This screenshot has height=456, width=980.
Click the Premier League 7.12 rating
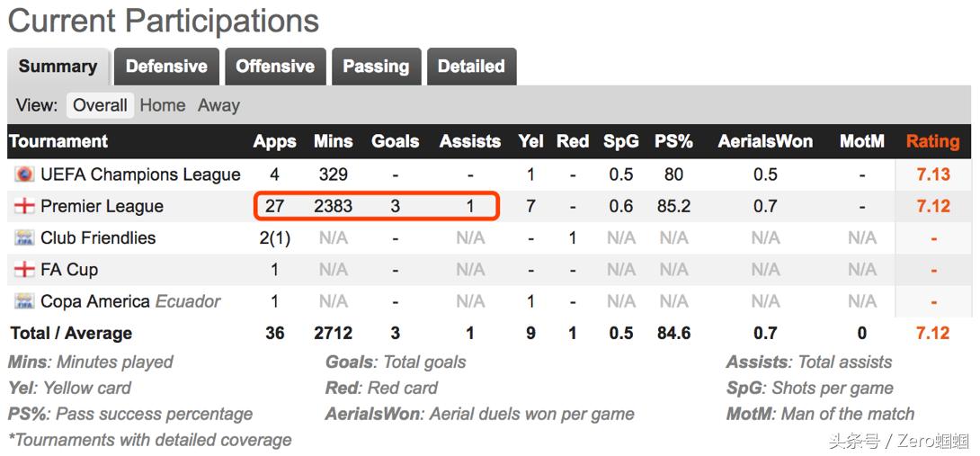click(933, 206)
